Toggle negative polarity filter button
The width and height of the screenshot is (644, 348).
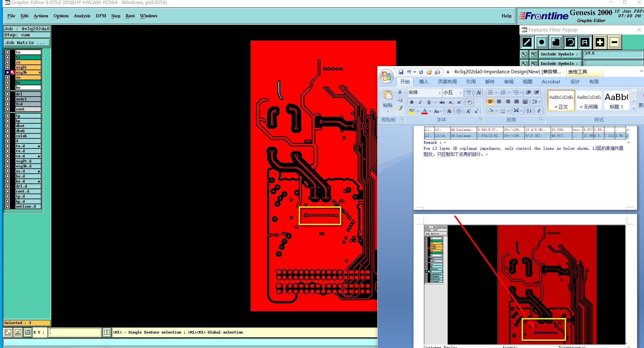click(614, 42)
